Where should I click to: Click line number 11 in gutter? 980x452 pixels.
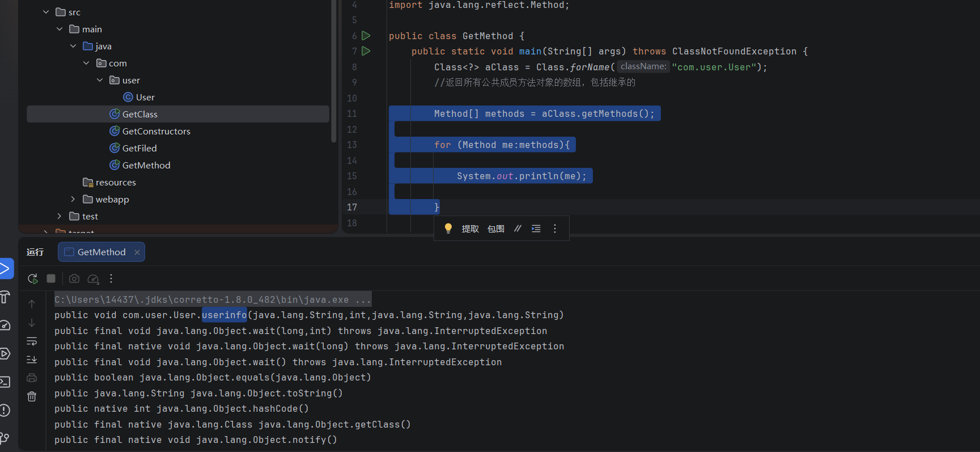pos(352,113)
